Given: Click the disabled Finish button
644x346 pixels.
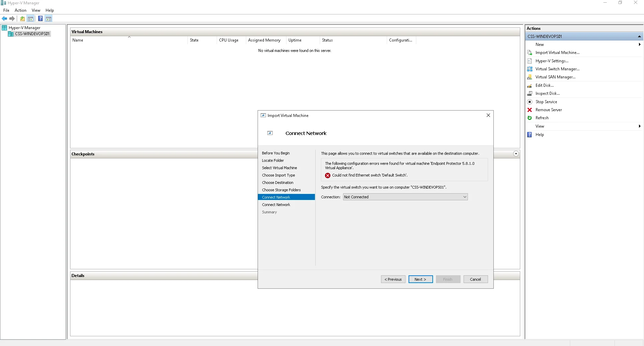Looking at the screenshot, I should coord(448,279).
